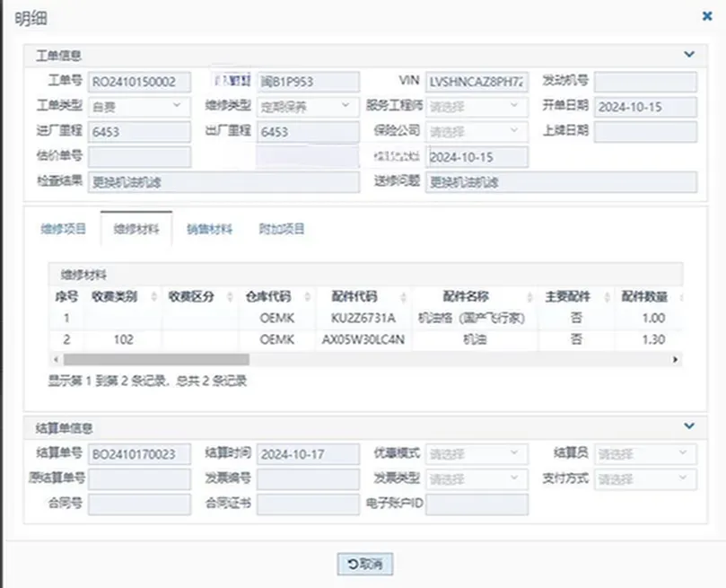This screenshot has height=588, width=726.
Task: Open the 维修类型 dropdown
Action: click(308, 106)
